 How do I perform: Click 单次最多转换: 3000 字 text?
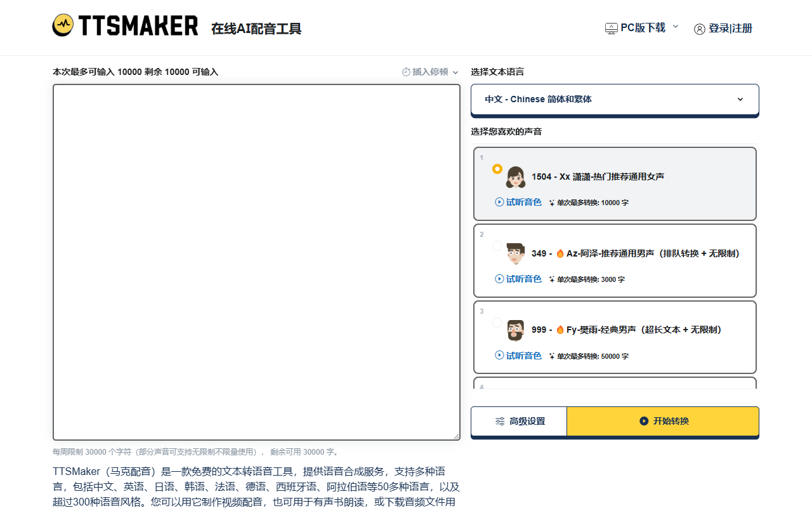tap(591, 279)
